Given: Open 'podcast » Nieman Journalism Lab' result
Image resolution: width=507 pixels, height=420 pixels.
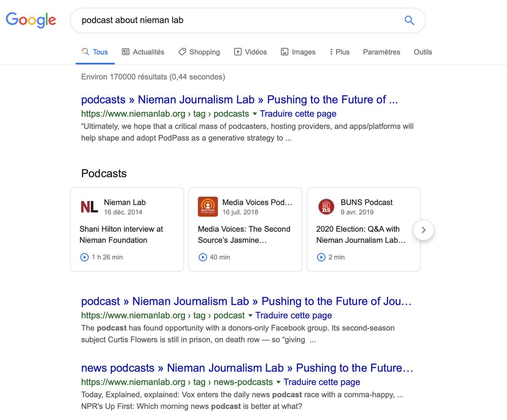Looking at the screenshot, I should pos(246,301).
